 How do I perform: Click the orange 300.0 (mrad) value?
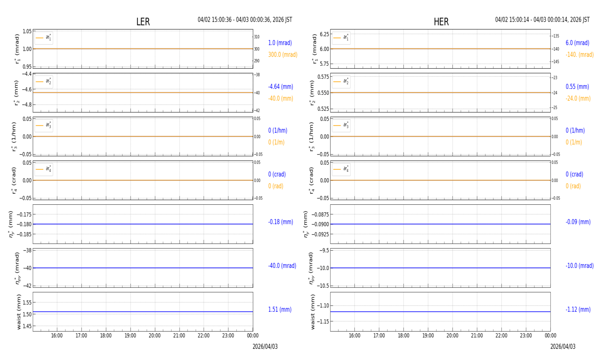click(283, 55)
